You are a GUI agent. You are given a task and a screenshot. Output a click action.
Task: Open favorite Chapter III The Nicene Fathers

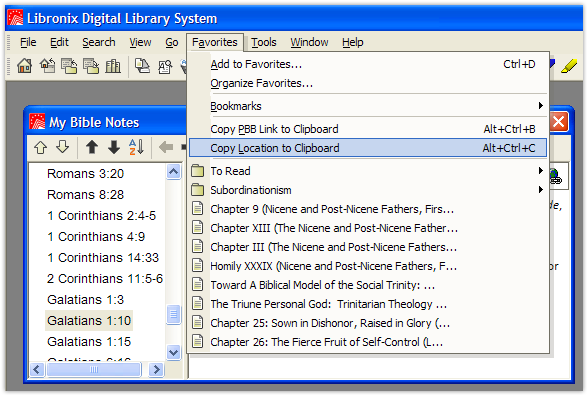click(368, 247)
